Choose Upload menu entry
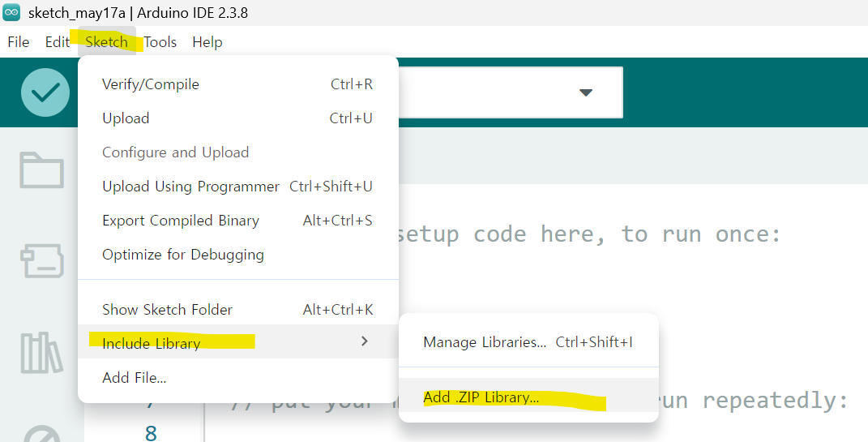This screenshot has width=868, height=442. 238,118
